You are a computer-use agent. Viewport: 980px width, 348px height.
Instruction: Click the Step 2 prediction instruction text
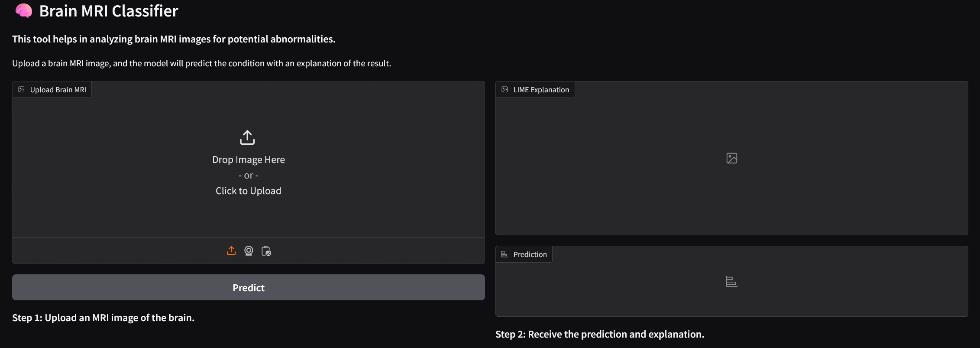coord(600,334)
